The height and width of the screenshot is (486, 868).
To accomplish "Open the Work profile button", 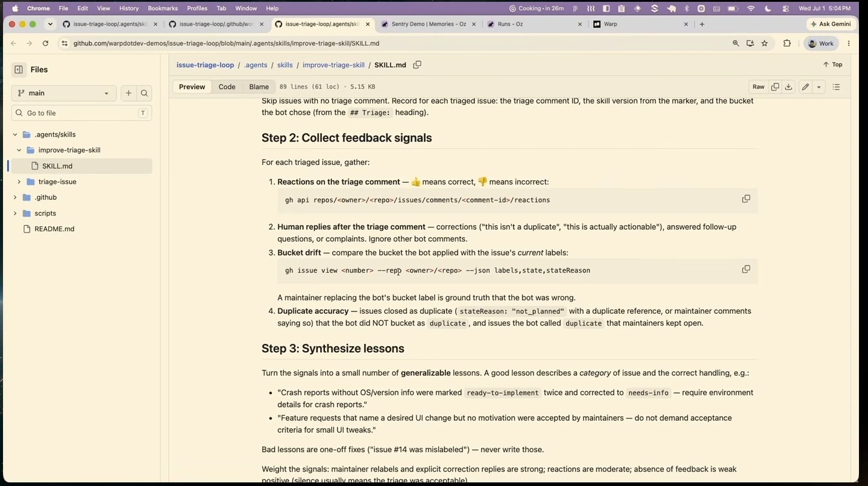I will (821, 43).
